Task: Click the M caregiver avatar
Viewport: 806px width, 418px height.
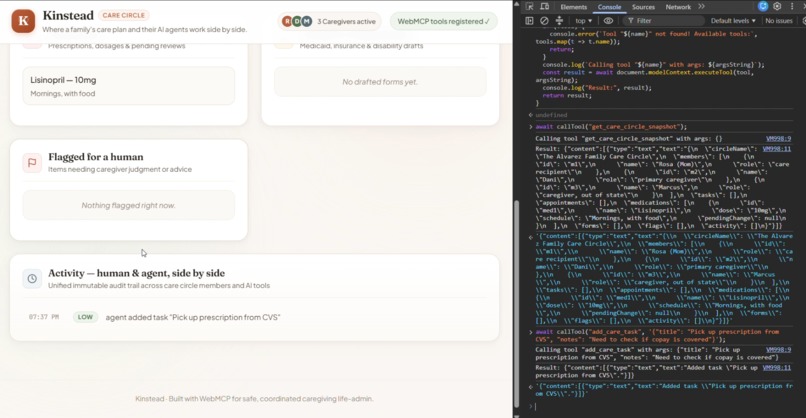Action: (x=306, y=21)
